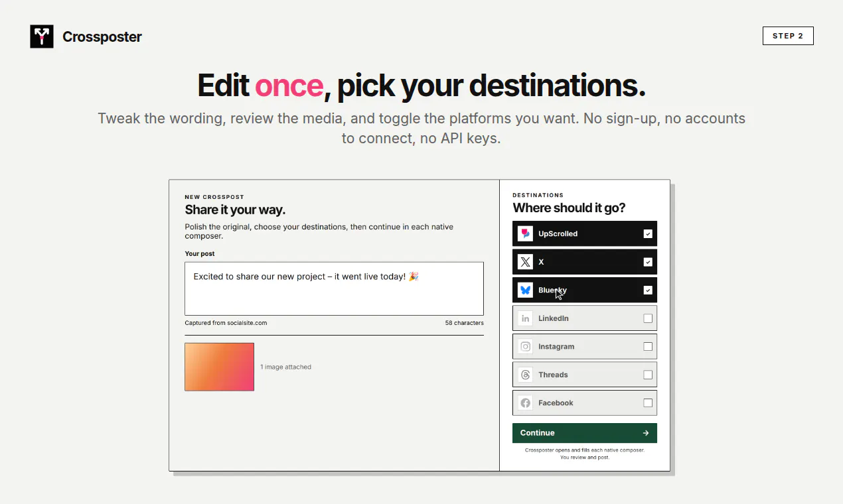Click the Instagram platform icon
Screen dimensions: 843x504
(526, 346)
